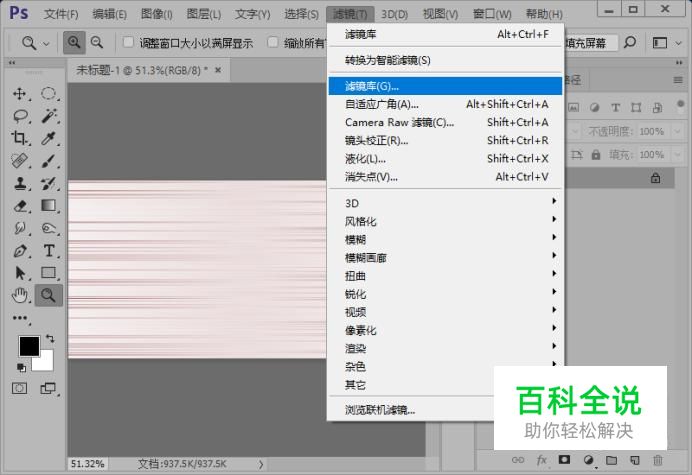Open the zoom tool preset dropdown
Image resolution: width=692 pixels, height=475 pixels.
tap(46, 43)
